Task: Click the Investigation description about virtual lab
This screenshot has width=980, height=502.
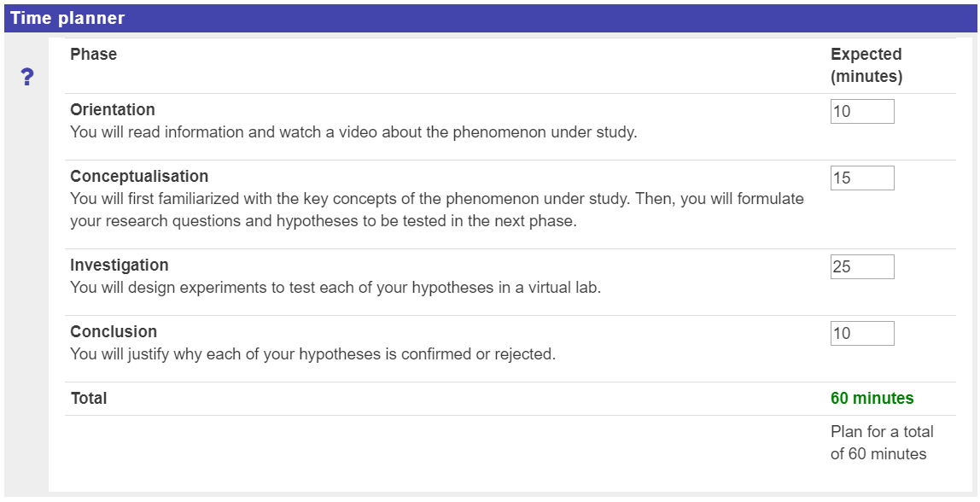Action: coord(335,288)
